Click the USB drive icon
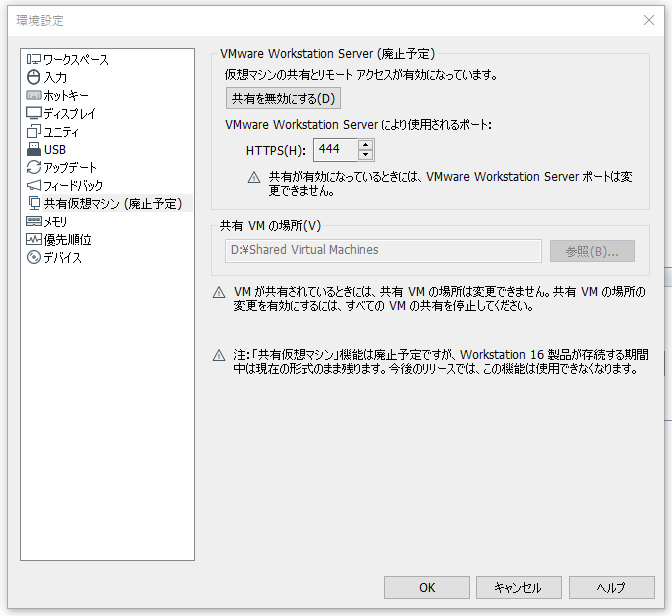The width and height of the screenshot is (672, 616). 34,149
